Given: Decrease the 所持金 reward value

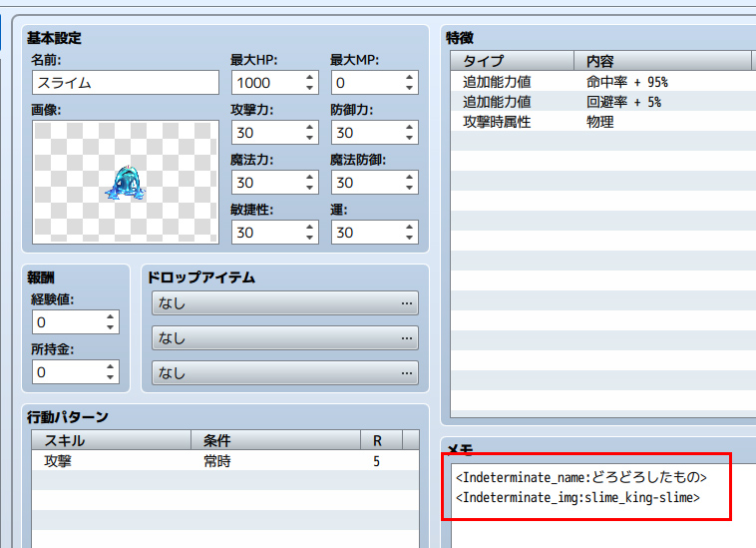Looking at the screenshot, I should pyautogui.click(x=110, y=378).
